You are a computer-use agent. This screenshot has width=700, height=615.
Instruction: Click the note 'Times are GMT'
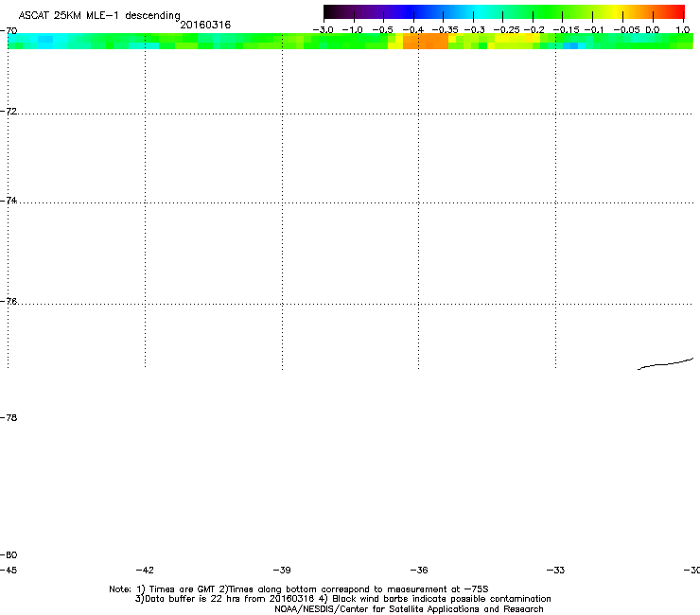183,589
